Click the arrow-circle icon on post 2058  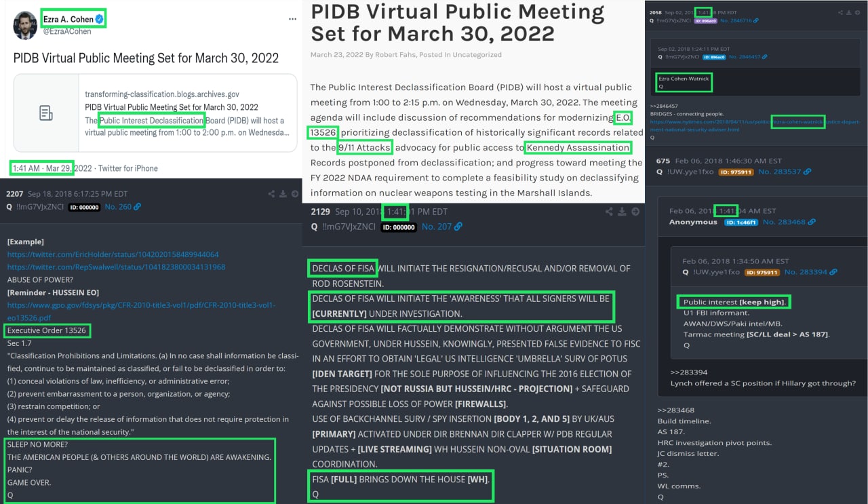click(x=859, y=12)
